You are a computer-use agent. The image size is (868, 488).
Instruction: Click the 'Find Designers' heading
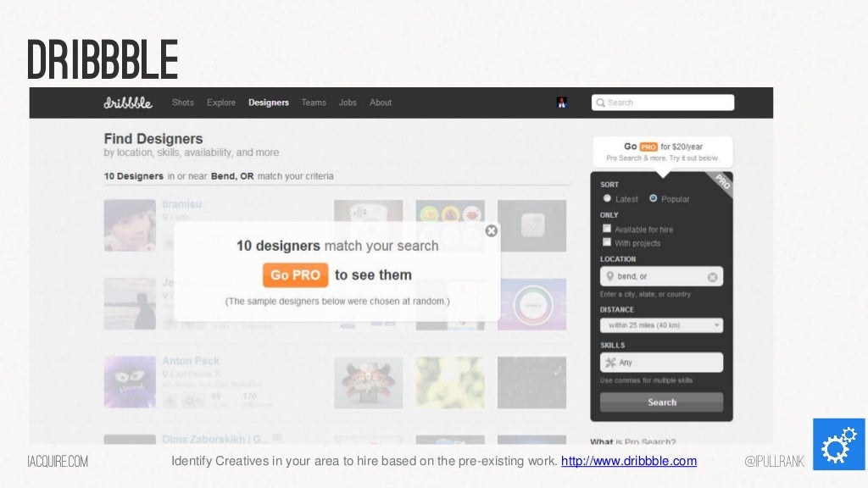[153, 138]
